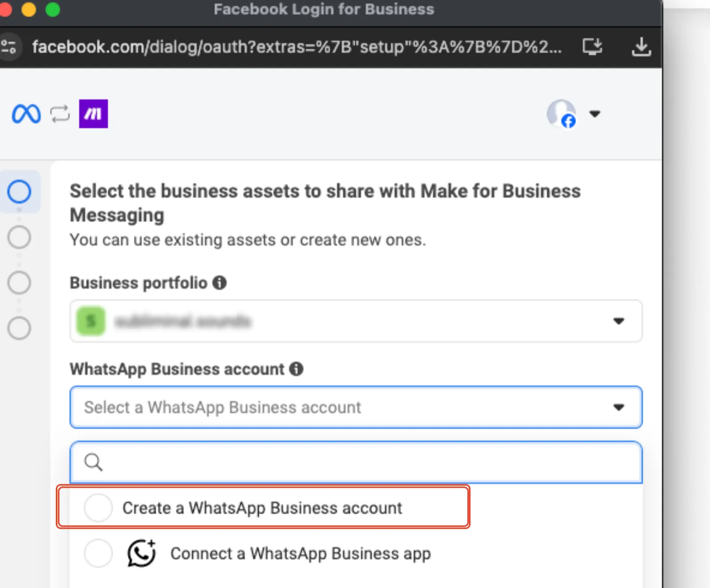Click the green portfolio avatar icon
Image resolution: width=710 pixels, height=588 pixels.
(x=91, y=321)
